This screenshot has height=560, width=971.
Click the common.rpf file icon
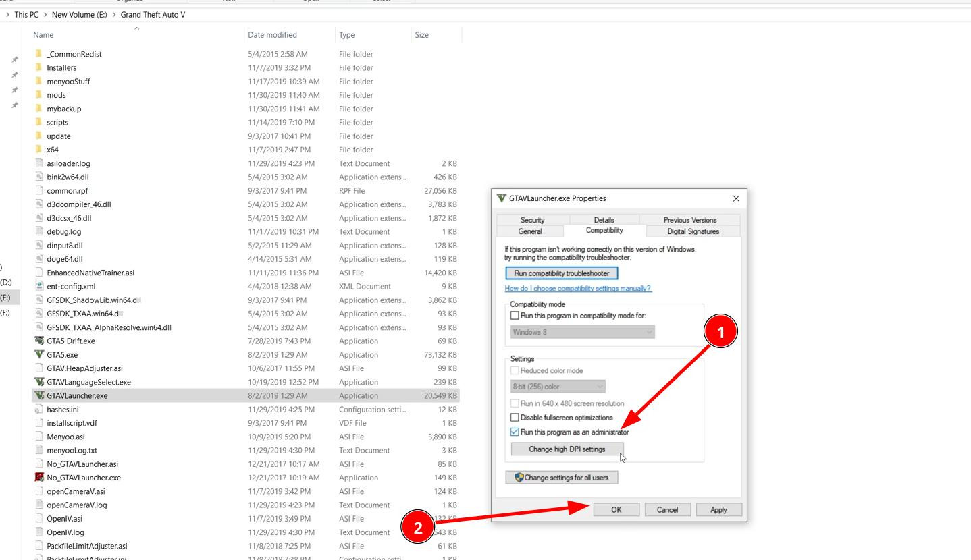point(39,190)
